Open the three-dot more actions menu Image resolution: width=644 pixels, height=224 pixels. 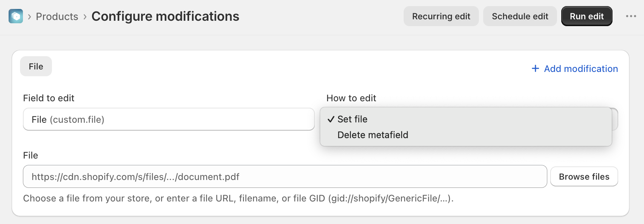(631, 16)
